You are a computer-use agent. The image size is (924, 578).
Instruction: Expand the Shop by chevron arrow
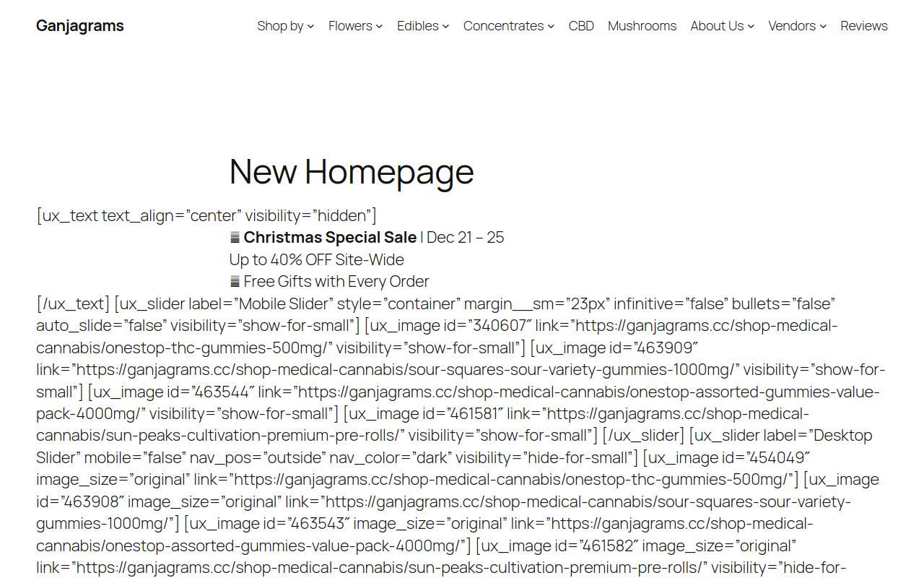310,27
